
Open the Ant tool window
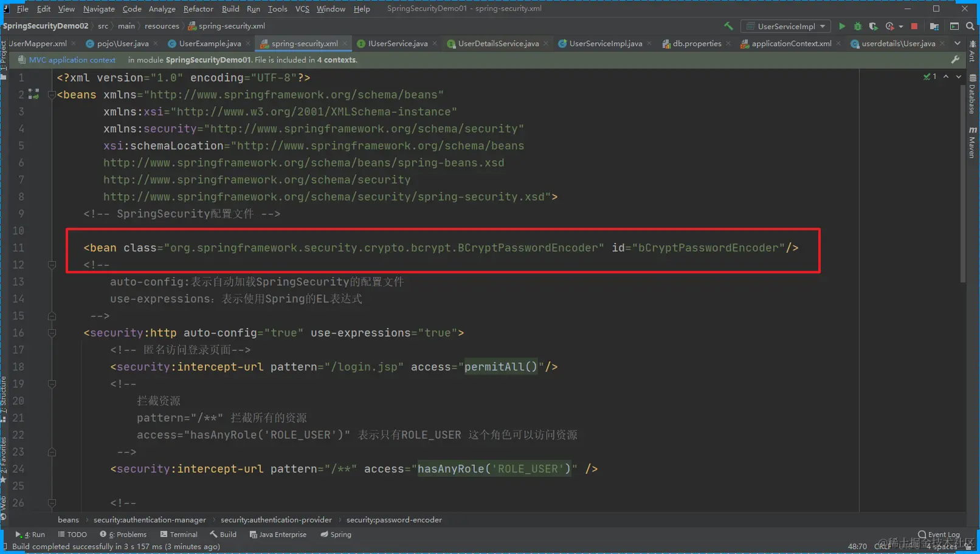973,52
